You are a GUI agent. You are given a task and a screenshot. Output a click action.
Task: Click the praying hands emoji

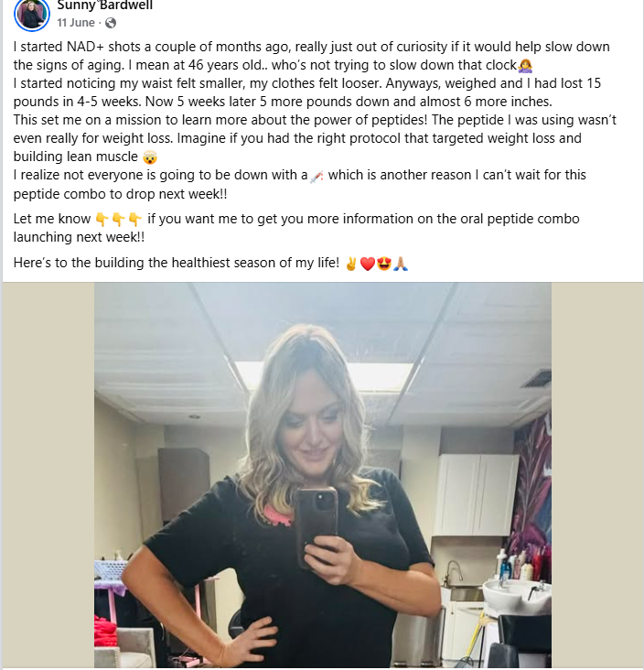point(401,264)
